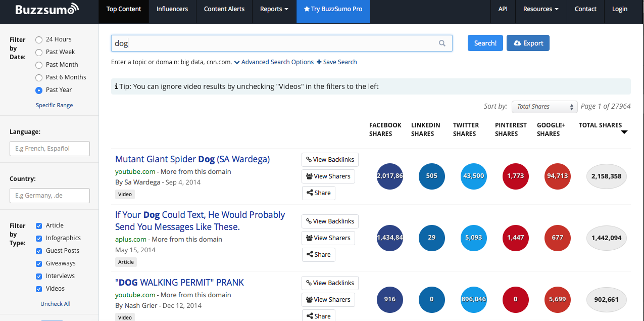Select the Past Week date filter

39,53
